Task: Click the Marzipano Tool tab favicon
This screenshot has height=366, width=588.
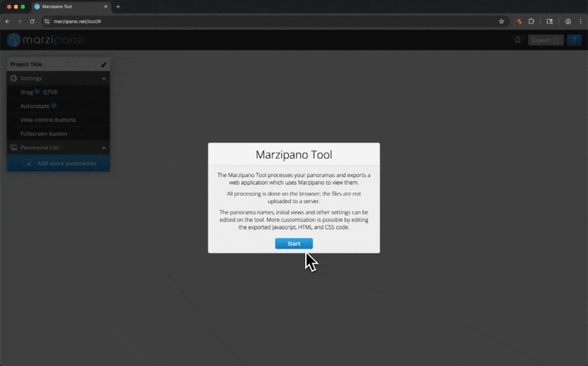Action: tap(37, 7)
